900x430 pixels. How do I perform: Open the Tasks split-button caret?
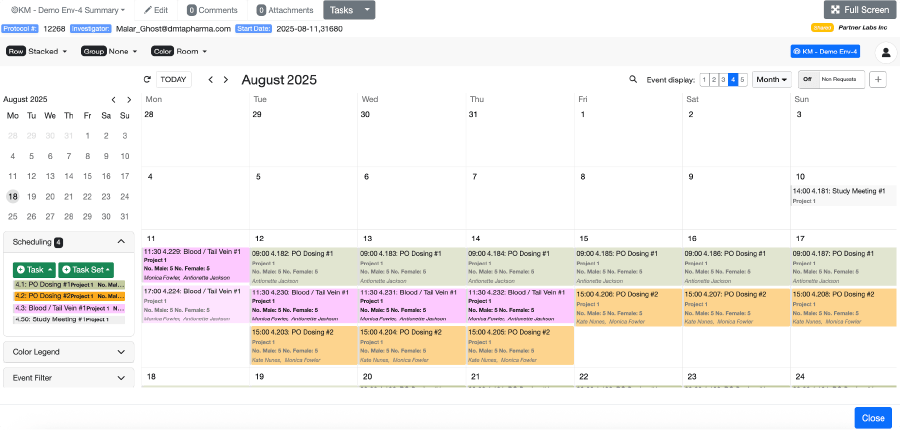(369, 10)
